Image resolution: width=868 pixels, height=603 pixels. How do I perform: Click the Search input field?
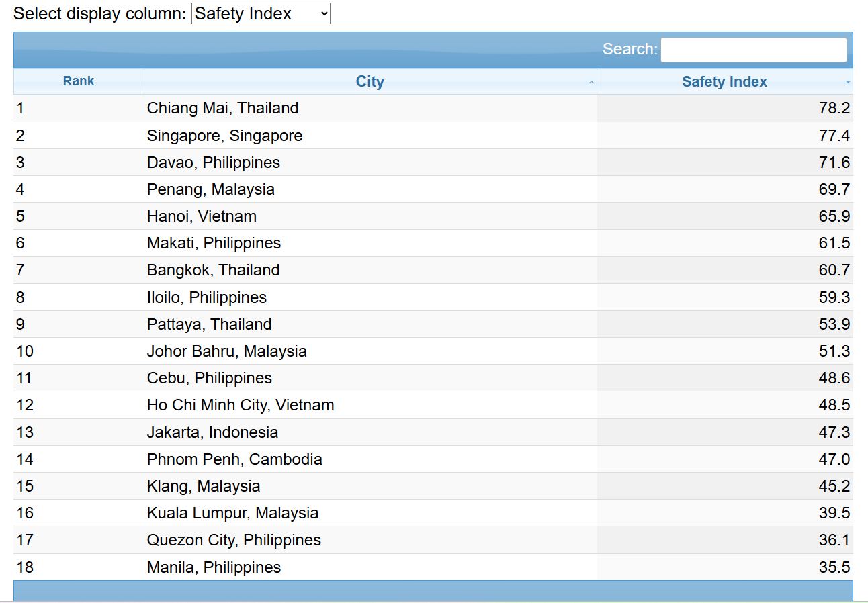[753, 50]
